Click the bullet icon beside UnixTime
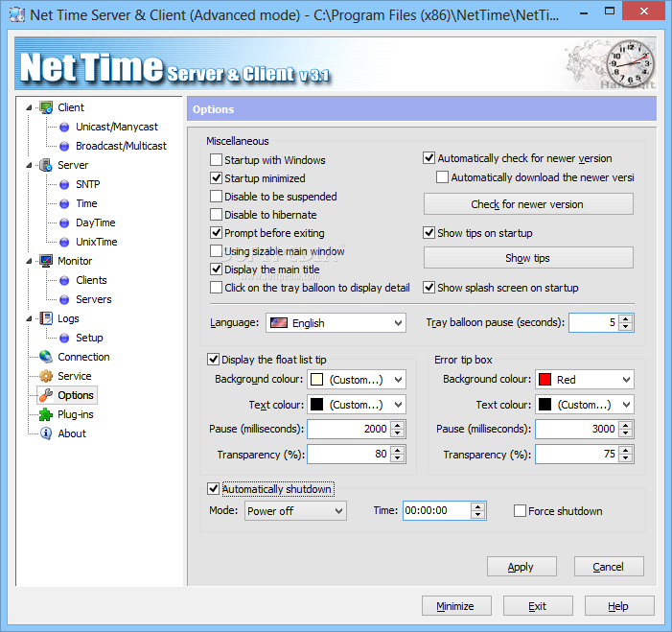 click(x=64, y=243)
